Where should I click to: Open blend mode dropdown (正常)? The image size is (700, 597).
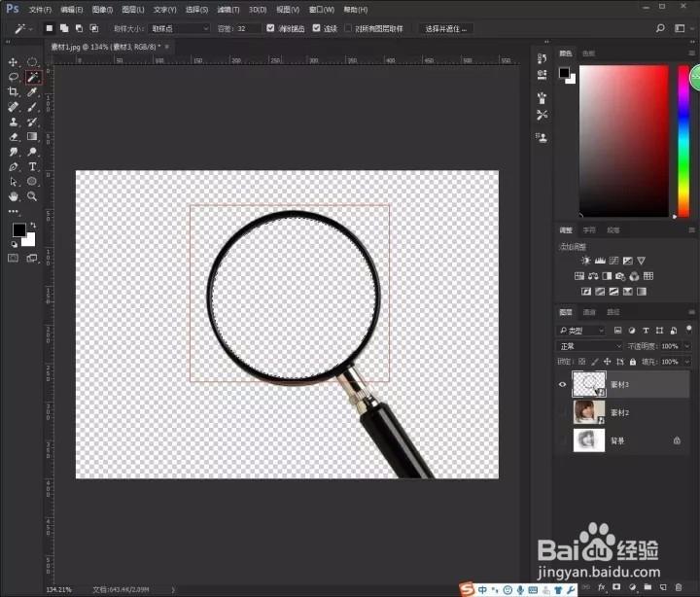pos(589,346)
